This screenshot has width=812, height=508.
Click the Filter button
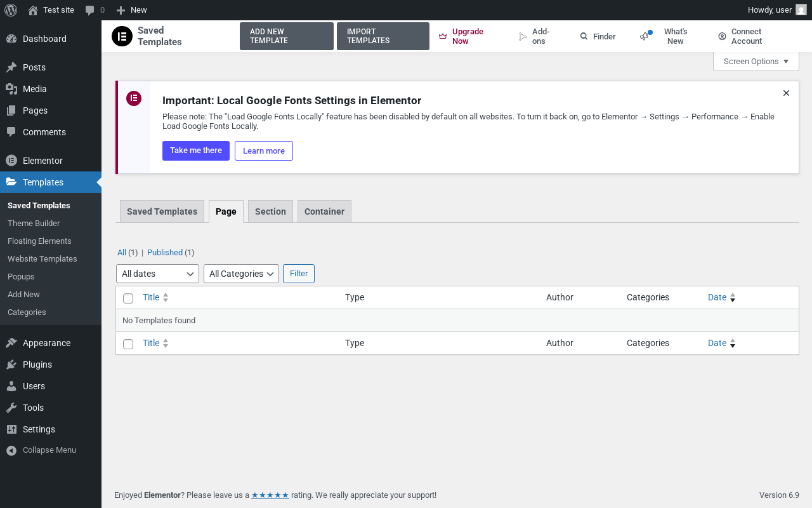tap(299, 274)
